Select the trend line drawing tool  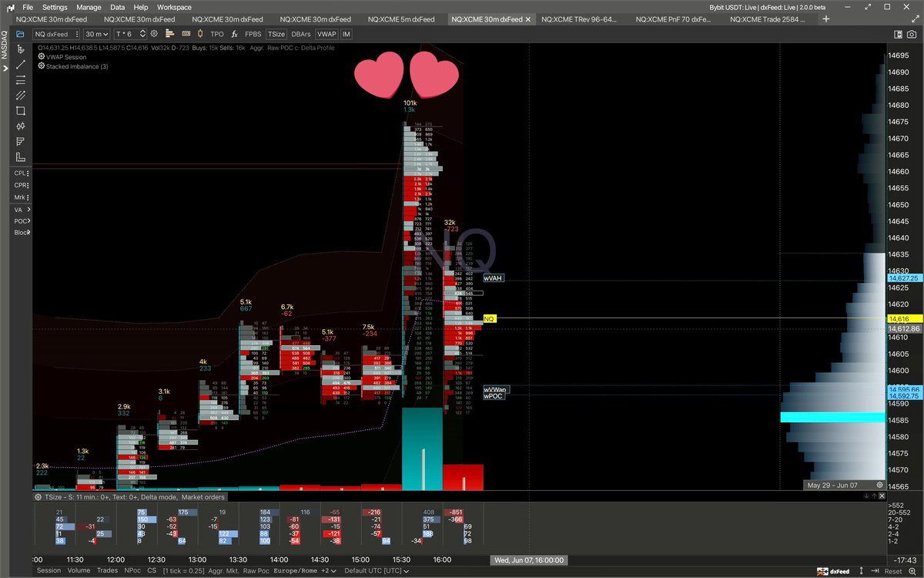coord(21,65)
